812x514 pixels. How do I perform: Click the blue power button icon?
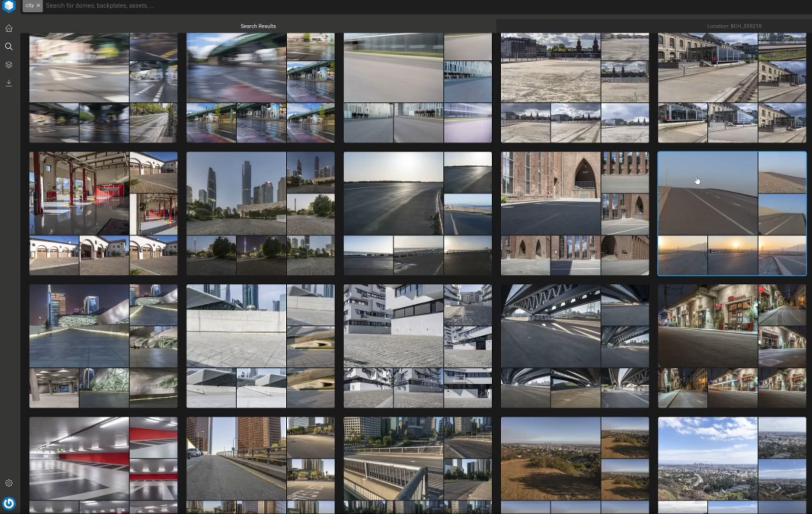(x=9, y=504)
